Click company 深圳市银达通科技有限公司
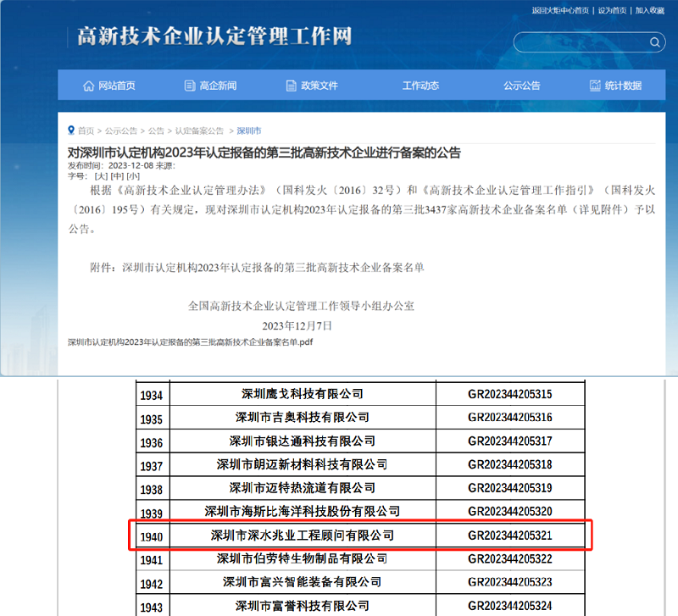This screenshot has height=616, width=678. click(x=303, y=441)
